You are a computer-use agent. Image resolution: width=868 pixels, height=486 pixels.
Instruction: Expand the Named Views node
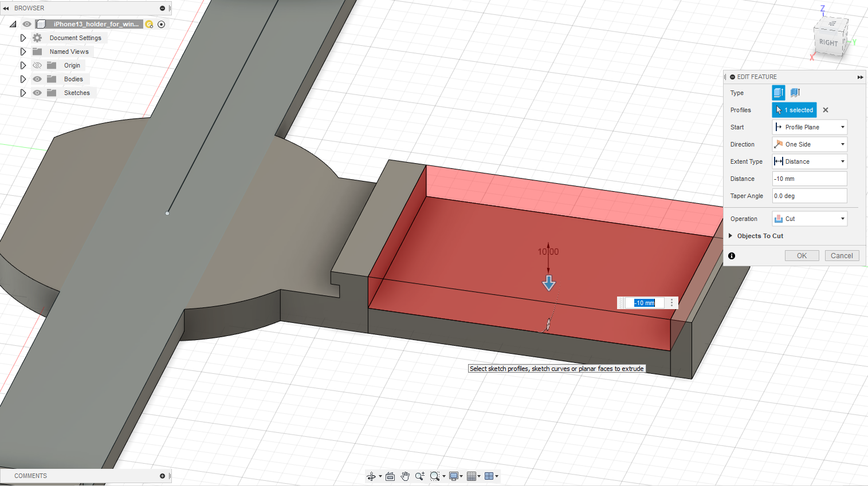[23, 52]
